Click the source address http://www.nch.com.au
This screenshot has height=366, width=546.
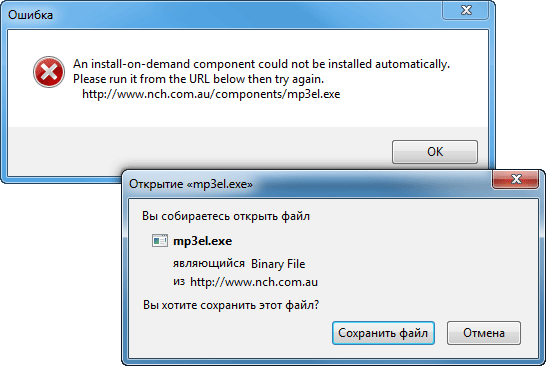click(x=254, y=282)
